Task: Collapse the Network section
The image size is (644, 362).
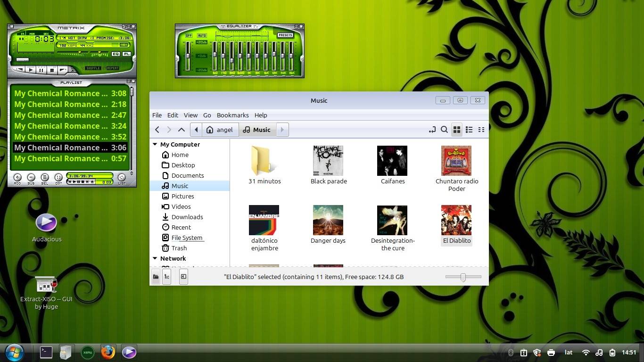Action: click(x=155, y=258)
